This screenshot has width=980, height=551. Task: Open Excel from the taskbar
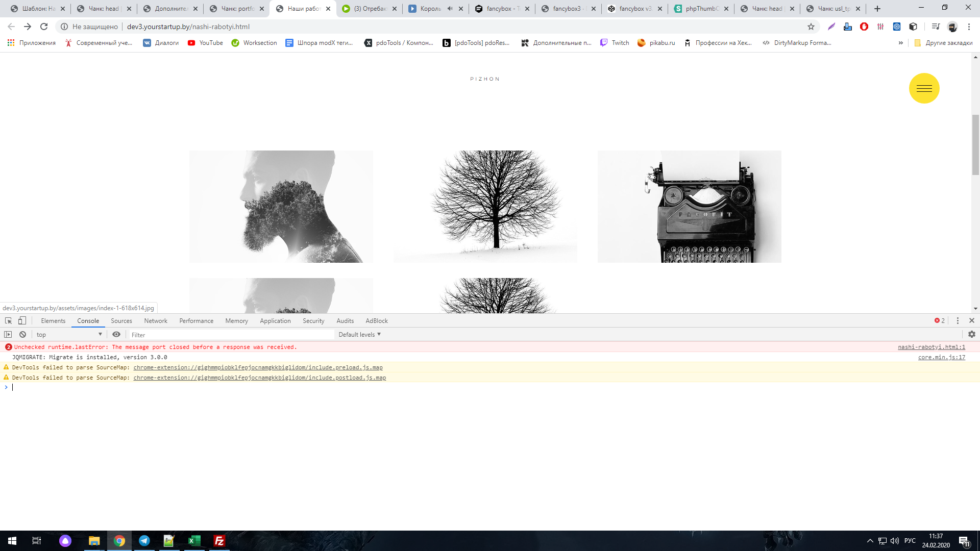[194, 541]
